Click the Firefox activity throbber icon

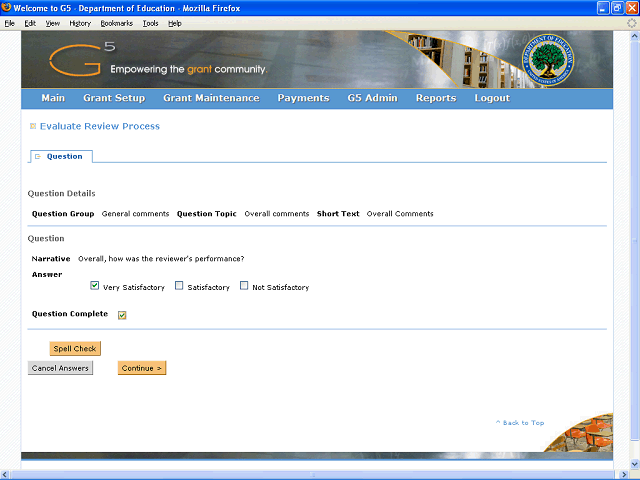coord(632,23)
